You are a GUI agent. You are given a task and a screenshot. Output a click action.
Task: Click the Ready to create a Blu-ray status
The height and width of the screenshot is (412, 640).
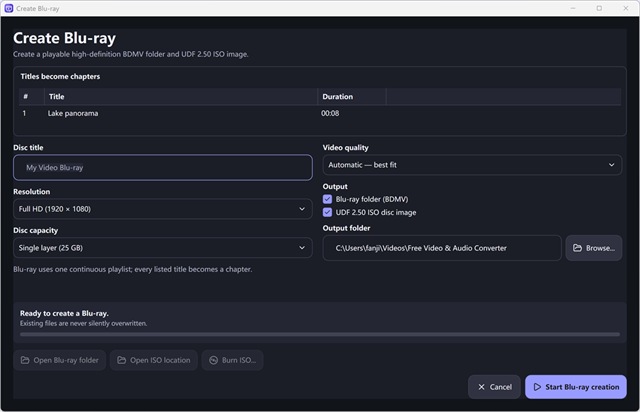tap(64, 314)
